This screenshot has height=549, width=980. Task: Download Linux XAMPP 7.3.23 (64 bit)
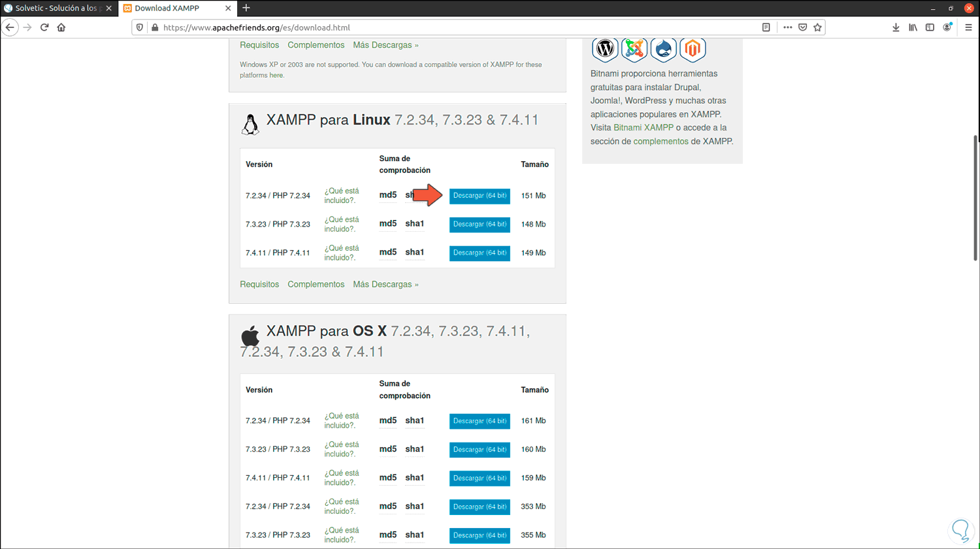[480, 225]
